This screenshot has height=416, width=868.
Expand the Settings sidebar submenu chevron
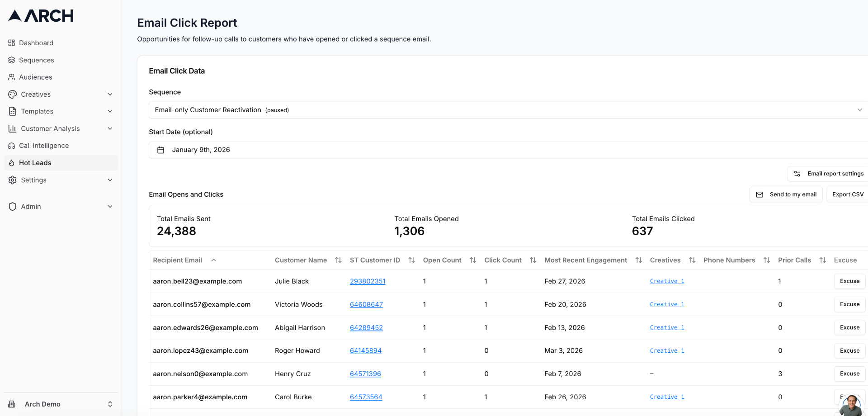(110, 180)
